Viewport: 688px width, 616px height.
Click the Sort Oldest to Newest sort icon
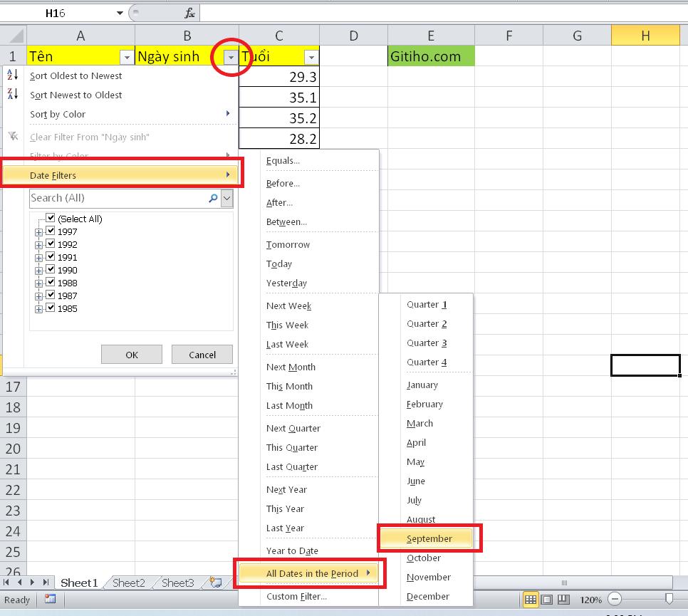pyautogui.click(x=11, y=75)
